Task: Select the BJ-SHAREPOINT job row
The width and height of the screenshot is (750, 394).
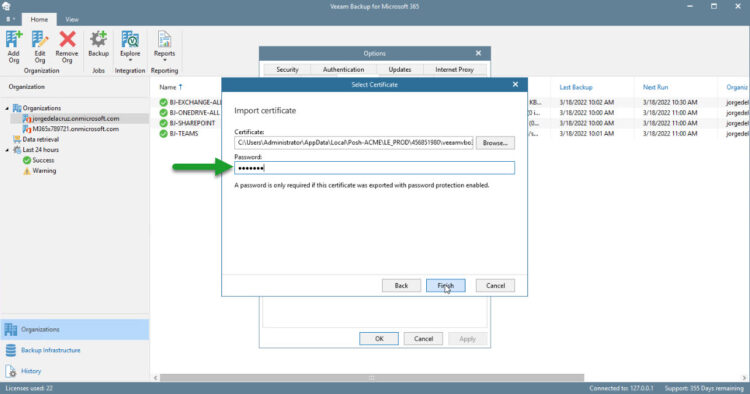Action: 192,123
